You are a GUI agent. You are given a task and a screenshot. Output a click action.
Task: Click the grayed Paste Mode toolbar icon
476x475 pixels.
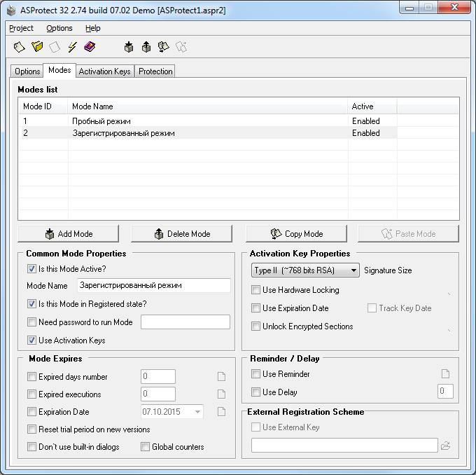point(181,47)
